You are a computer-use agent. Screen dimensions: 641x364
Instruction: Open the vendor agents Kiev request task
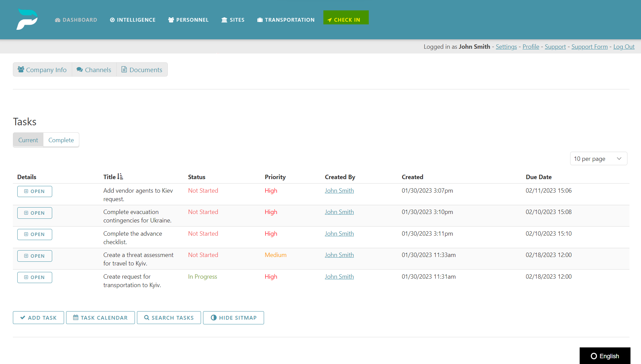[x=34, y=191]
